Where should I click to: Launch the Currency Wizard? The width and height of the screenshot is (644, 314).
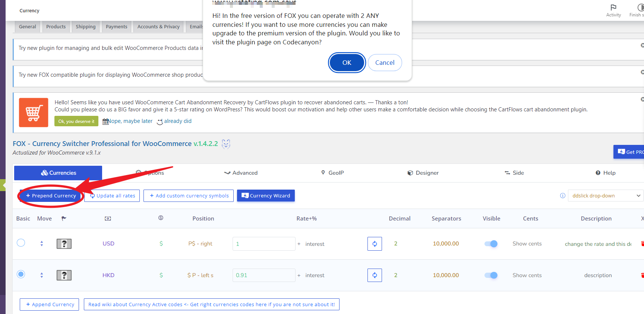266,196
